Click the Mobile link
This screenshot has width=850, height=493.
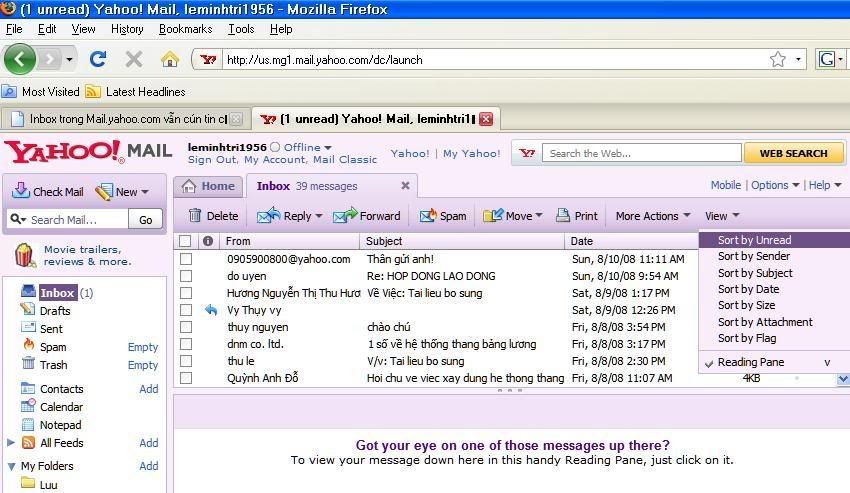tap(725, 185)
